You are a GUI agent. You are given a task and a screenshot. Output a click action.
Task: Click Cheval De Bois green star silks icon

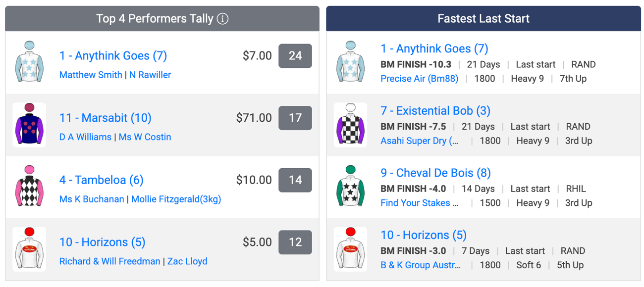pyautogui.click(x=350, y=187)
